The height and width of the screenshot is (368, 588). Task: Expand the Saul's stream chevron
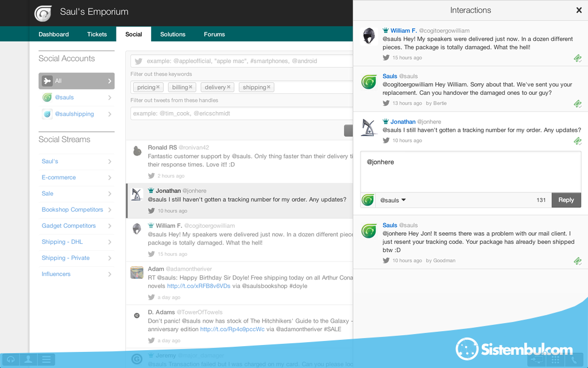(x=110, y=162)
